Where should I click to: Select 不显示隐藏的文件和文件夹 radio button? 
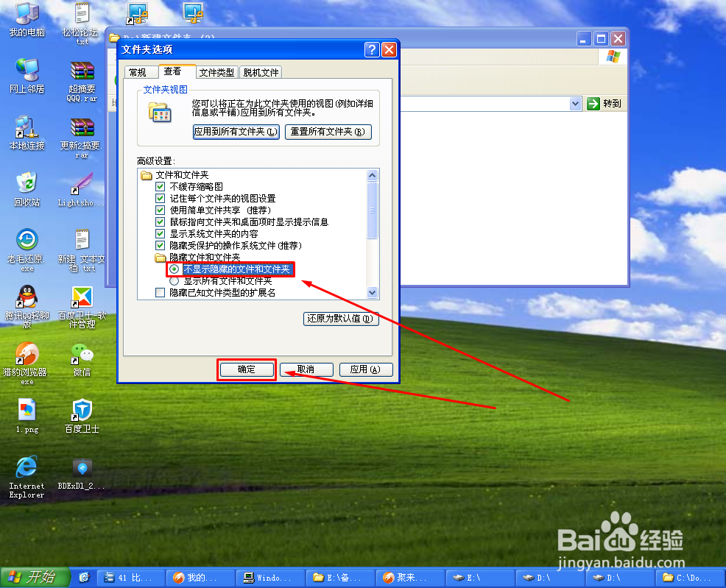[x=174, y=269]
